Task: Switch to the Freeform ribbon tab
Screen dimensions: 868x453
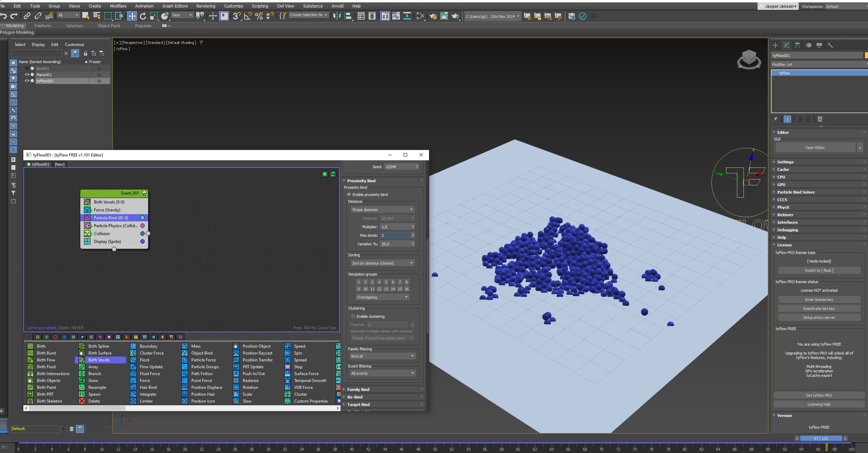Action: 43,26
